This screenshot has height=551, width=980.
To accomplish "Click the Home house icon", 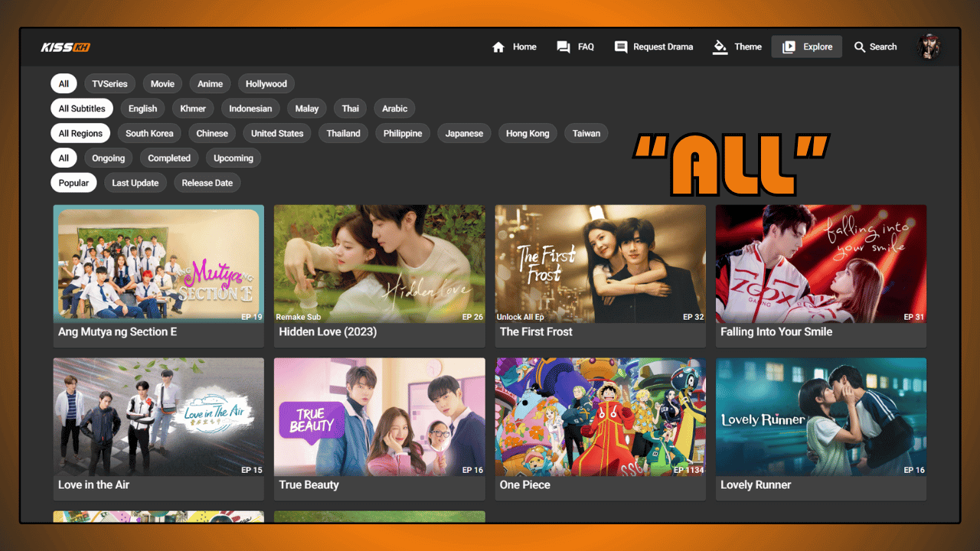I will [x=498, y=47].
